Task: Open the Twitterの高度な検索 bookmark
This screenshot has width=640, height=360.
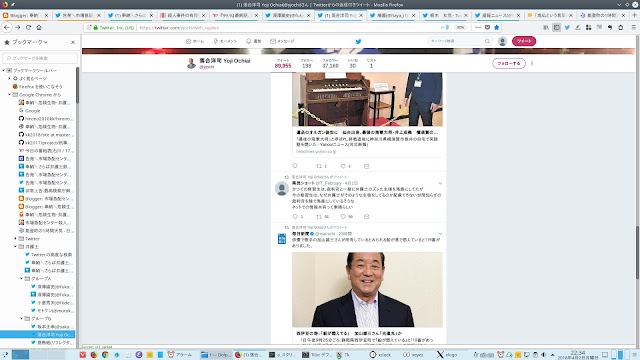Action: tap(49, 255)
